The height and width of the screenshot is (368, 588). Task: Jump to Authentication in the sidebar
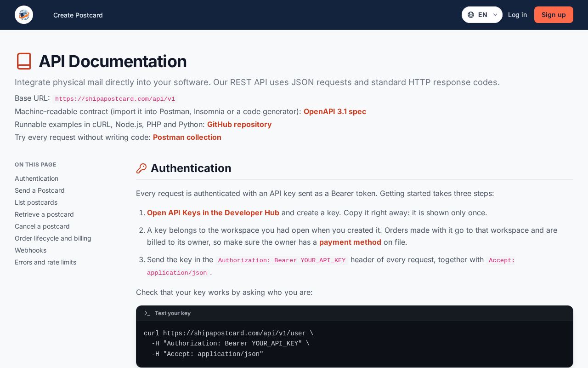click(36, 178)
